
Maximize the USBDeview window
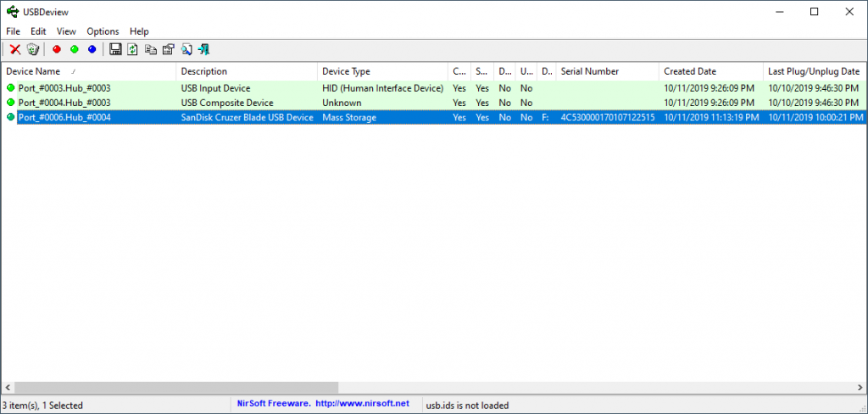[815, 12]
